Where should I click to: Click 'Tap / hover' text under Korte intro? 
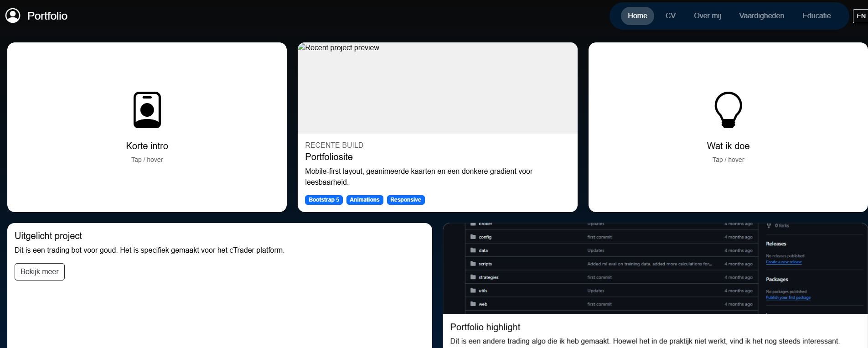147,160
